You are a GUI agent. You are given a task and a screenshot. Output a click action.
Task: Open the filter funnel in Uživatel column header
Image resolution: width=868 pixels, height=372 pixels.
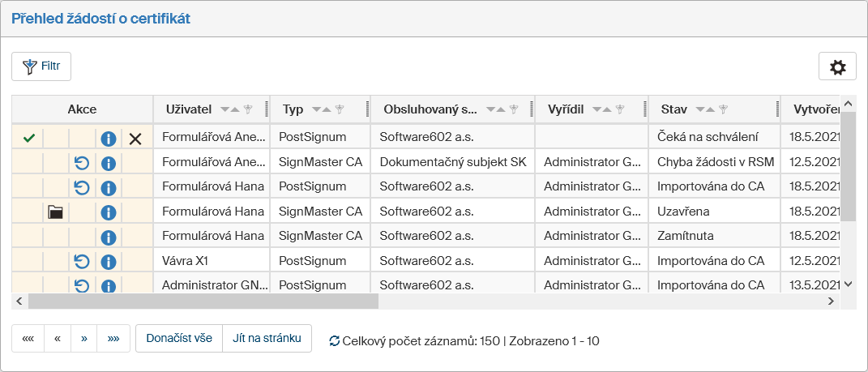click(249, 109)
